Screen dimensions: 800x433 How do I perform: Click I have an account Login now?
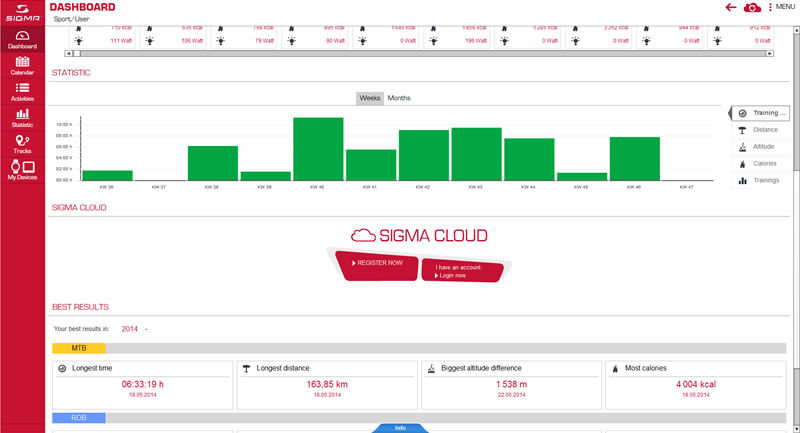click(462, 270)
